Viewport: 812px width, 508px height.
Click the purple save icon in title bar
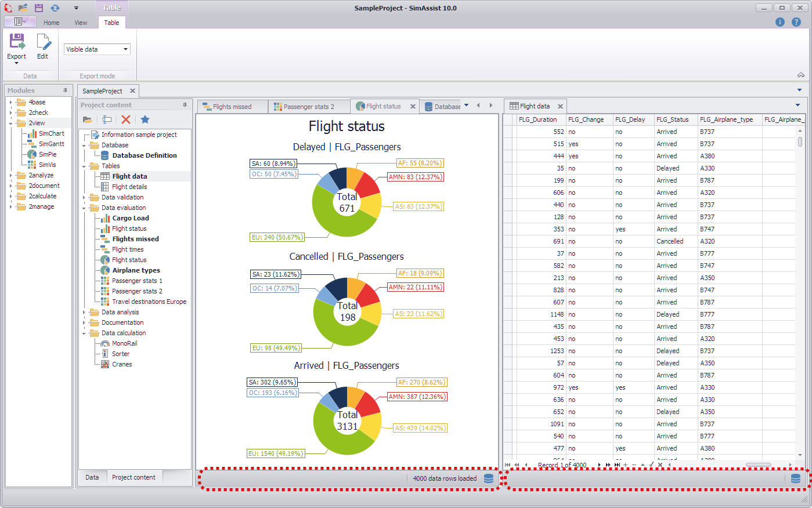[39, 8]
